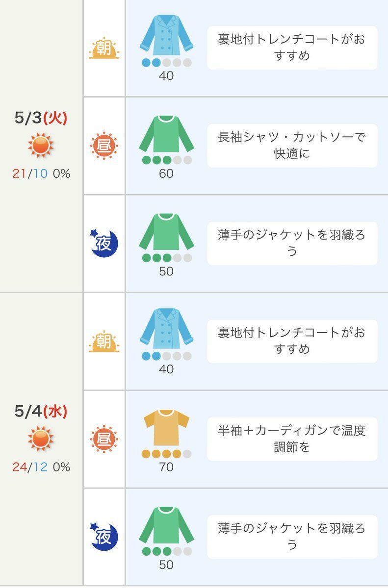
Task: Click the 5/4 night green long-sleeve shirt icon
Action: pyautogui.click(x=166, y=525)
